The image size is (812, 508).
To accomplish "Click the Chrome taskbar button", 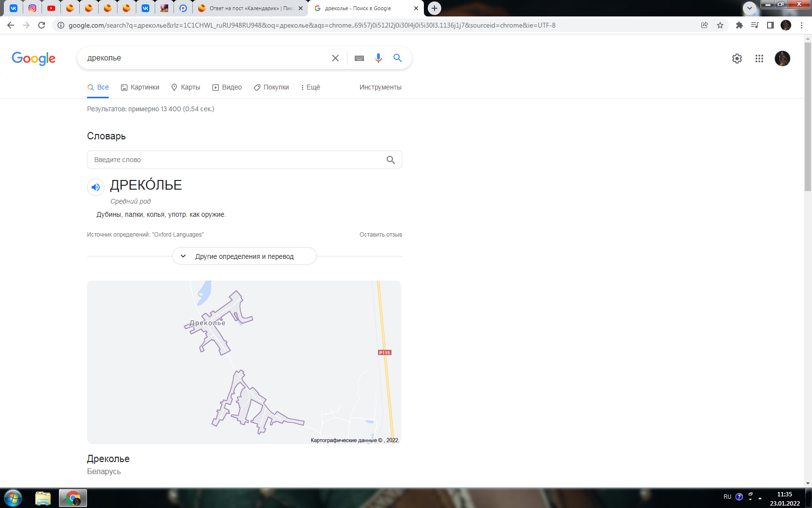I will tap(73, 498).
